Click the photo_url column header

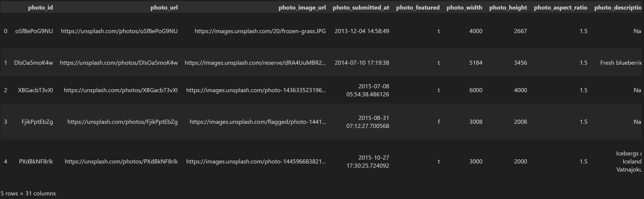coord(164,7)
